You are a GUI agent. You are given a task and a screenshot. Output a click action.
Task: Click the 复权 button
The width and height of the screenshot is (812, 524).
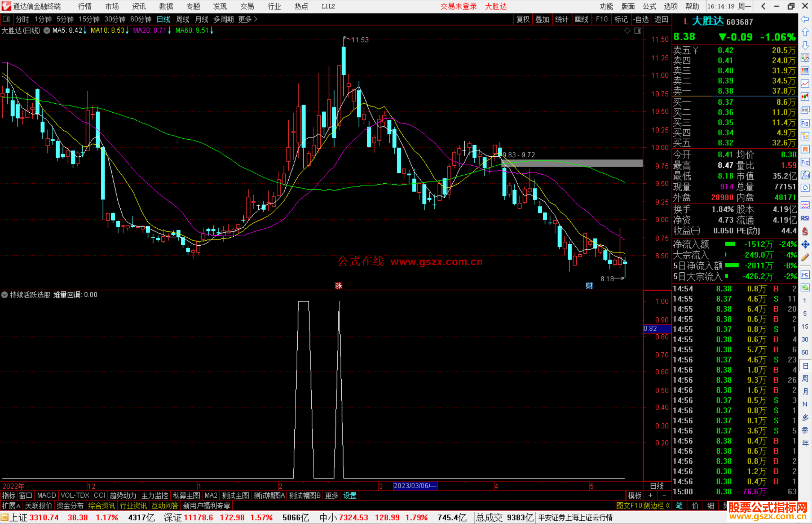523,19
